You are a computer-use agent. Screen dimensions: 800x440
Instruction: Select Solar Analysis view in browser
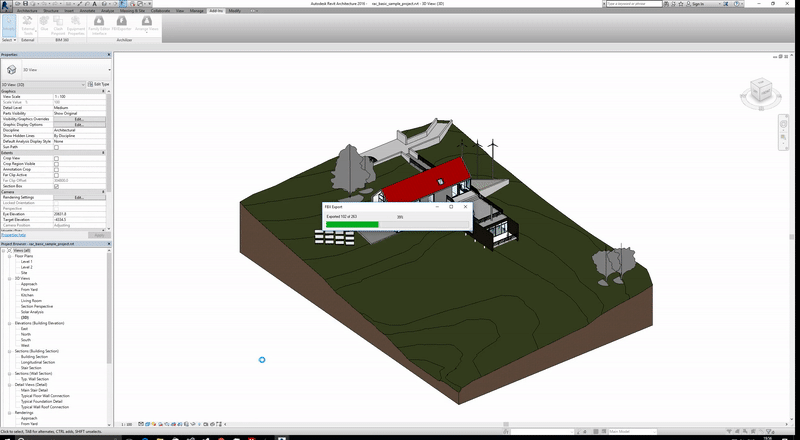[32, 312]
